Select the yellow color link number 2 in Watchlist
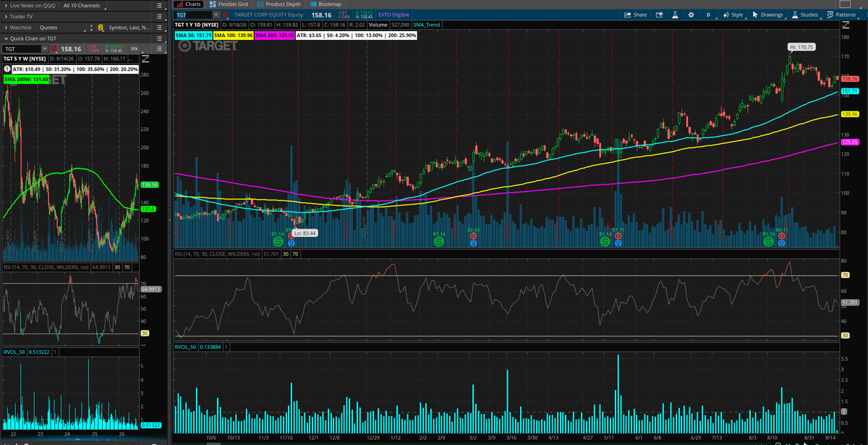Screen dimensions: 868x445 click(x=101, y=27)
